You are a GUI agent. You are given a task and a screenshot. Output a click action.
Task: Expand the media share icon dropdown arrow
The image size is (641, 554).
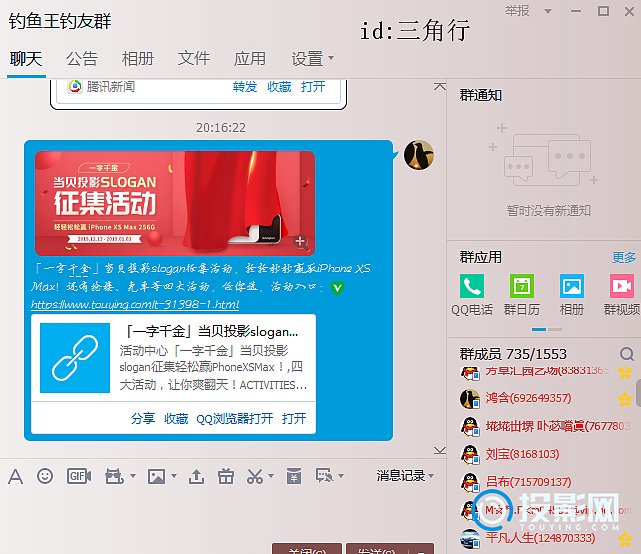tap(132, 476)
